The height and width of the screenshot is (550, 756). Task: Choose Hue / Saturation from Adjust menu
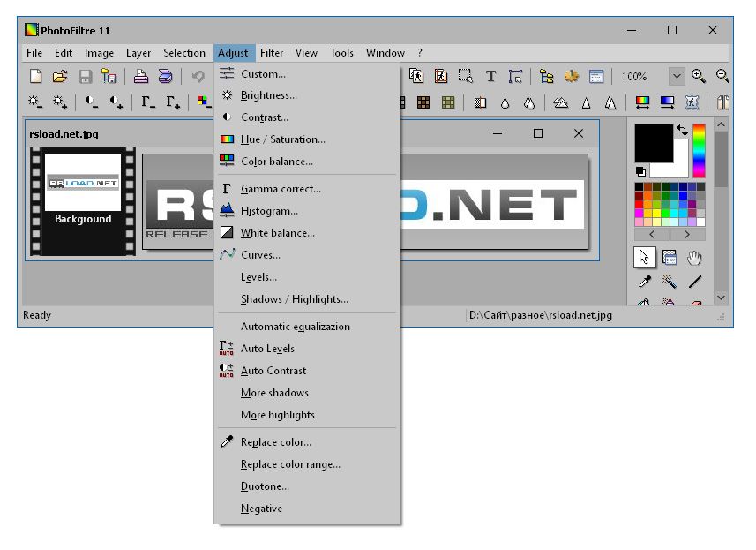(282, 139)
